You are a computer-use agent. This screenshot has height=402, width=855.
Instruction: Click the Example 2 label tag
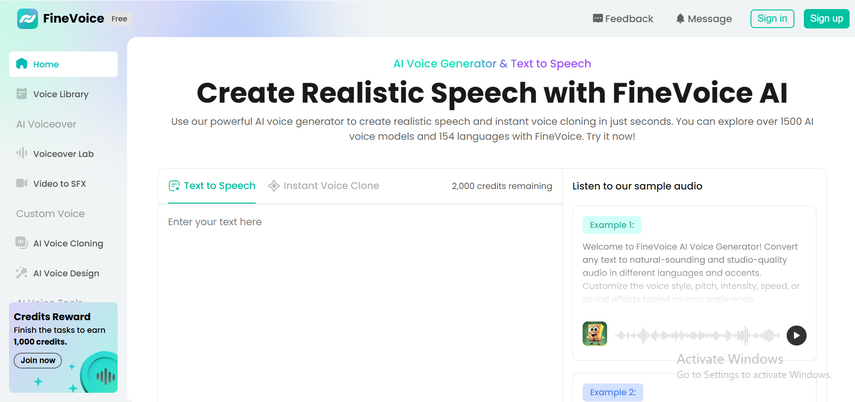[x=613, y=392]
